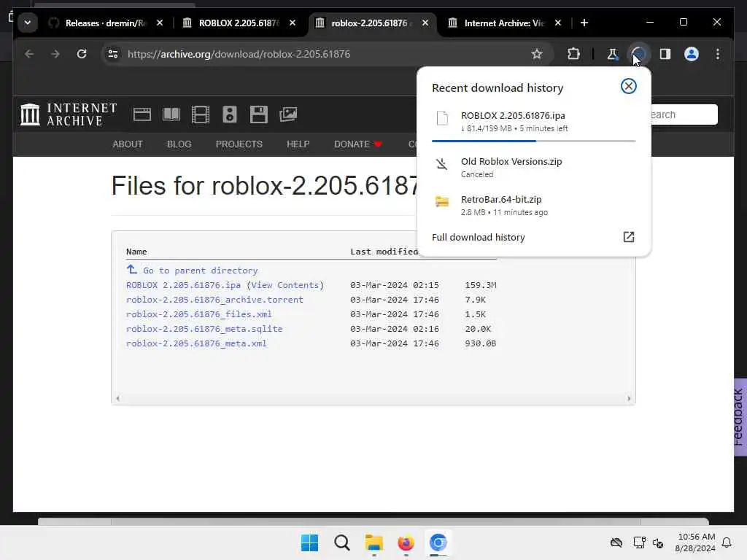Select the ROBLOX 2.205.61876.ipa download entry
The image size is (747, 560).
tap(533, 122)
